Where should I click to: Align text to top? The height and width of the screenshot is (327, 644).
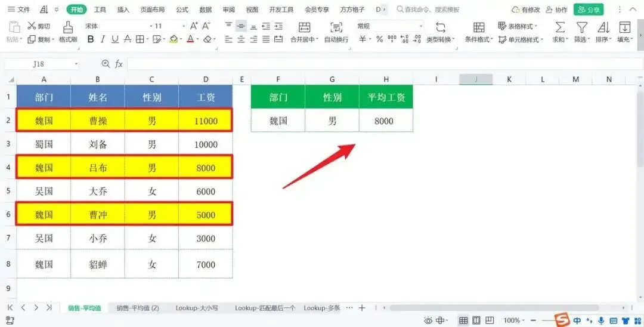click(x=229, y=26)
